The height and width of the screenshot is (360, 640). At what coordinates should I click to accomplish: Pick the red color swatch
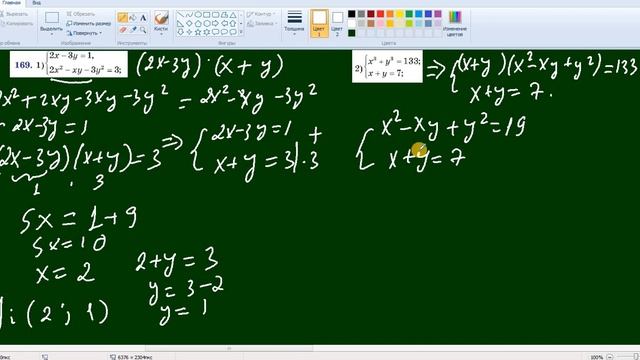[x=380, y=14]
